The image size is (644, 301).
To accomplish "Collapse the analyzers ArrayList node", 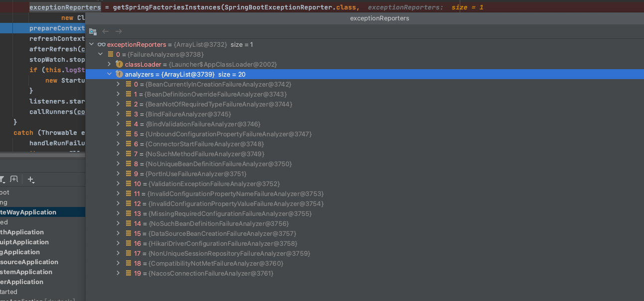I will point(109,74).
